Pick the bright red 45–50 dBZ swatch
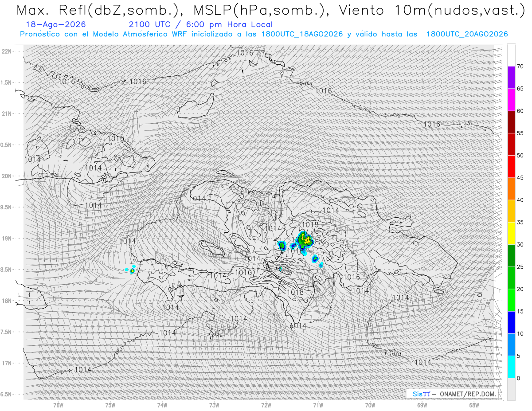The image size is (532, 411). point(511,167)
